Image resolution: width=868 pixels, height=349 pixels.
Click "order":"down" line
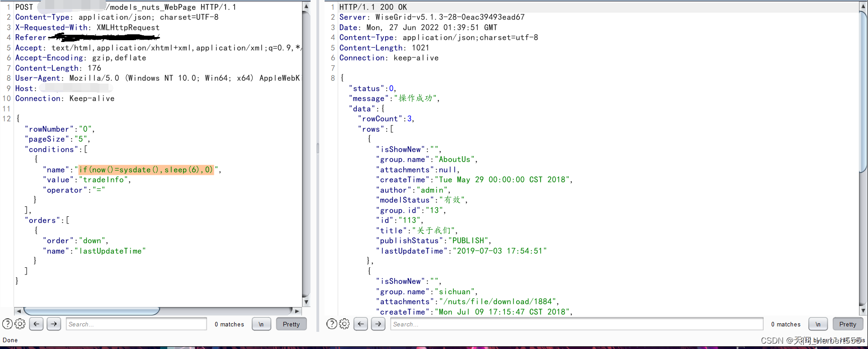pyautogui.click(x=75, y=241)
